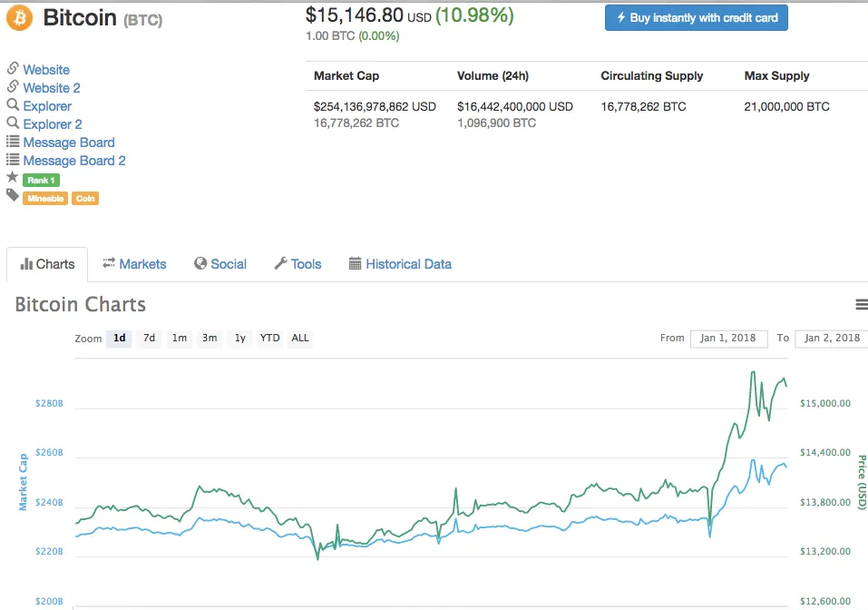
Task: Click the star icon next to Rank 1
Action: tap(12, 177)
